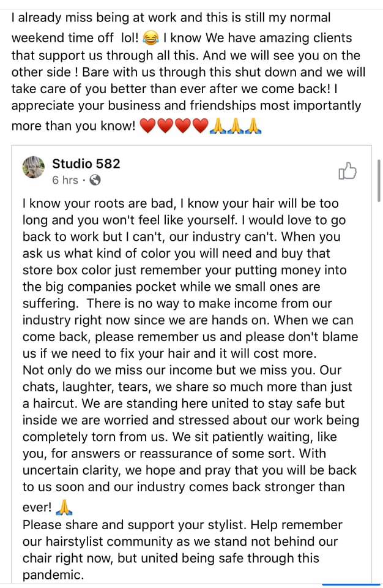Open the "6 hrs" timestamp link
This screenshot has height=588, width=383.
(65, 180)
